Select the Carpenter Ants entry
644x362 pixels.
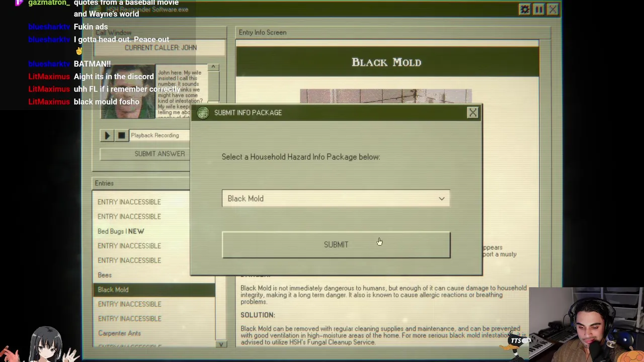(119, 333)
